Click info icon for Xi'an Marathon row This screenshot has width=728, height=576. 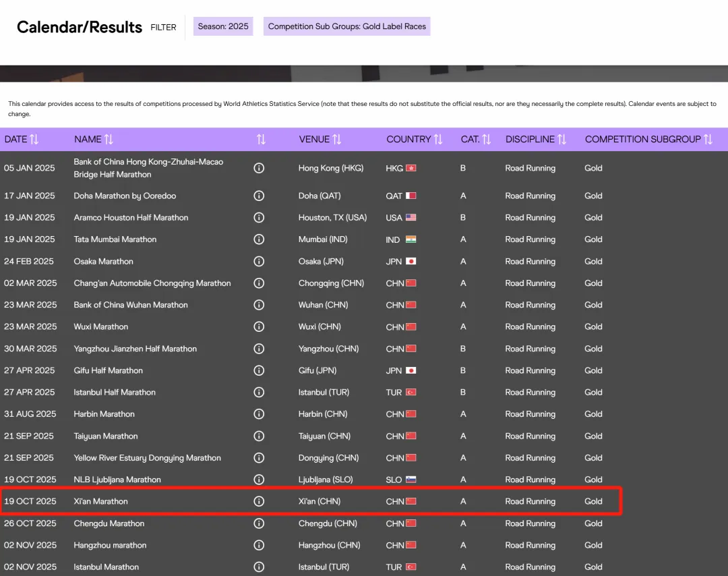259,501
